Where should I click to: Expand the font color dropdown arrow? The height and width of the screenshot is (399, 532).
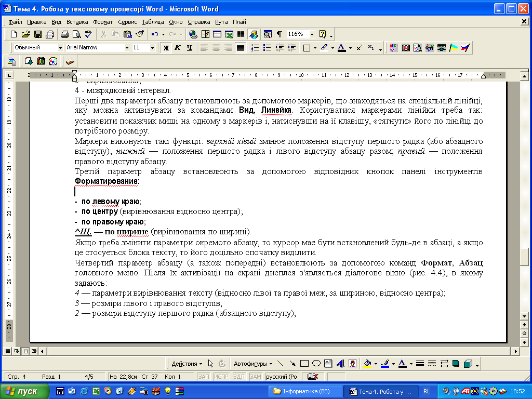350,48
